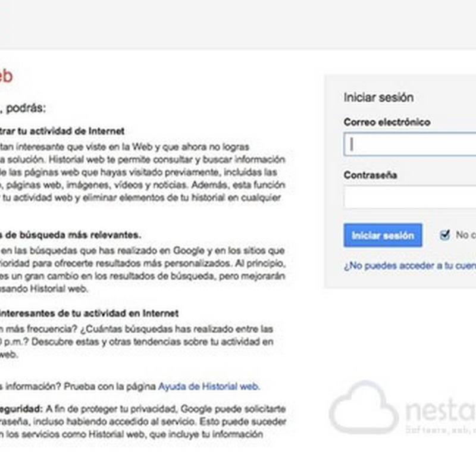Open the ¿No puedes acceder a tu cuenta link
Screen dimensions: 476x476
410,265
